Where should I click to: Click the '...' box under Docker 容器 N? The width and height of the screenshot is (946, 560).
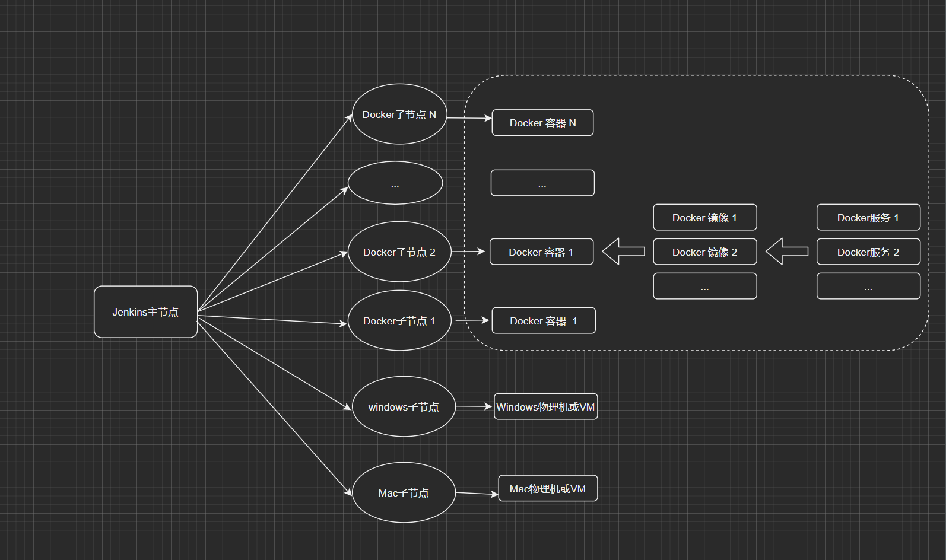tap(542, 183)
